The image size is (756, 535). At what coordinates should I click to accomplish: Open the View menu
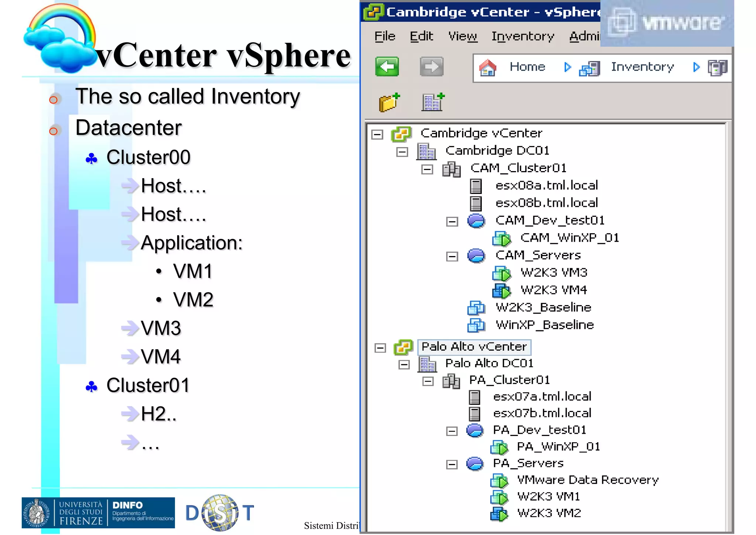tap(463, 36)
